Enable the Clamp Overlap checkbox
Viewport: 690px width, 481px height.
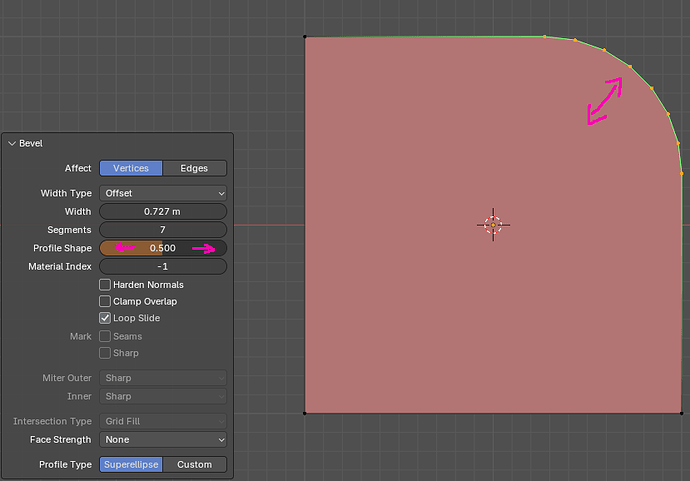105,301
